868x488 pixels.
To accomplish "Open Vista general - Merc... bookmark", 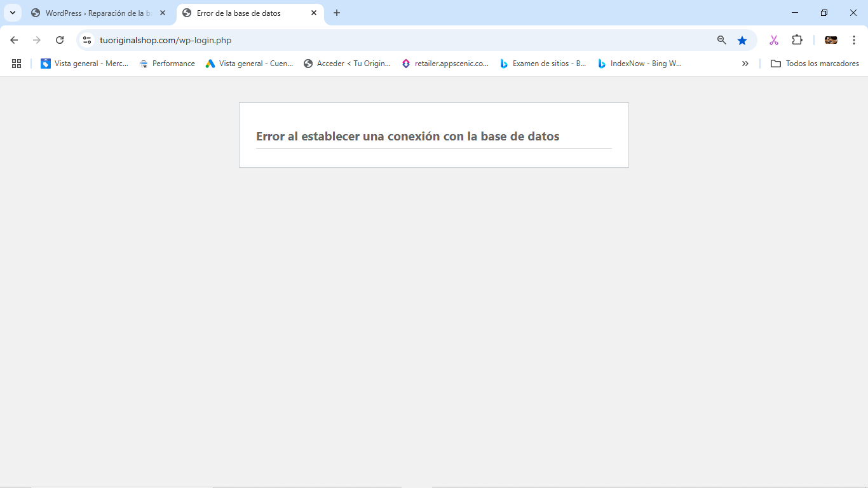I will 85,64.
